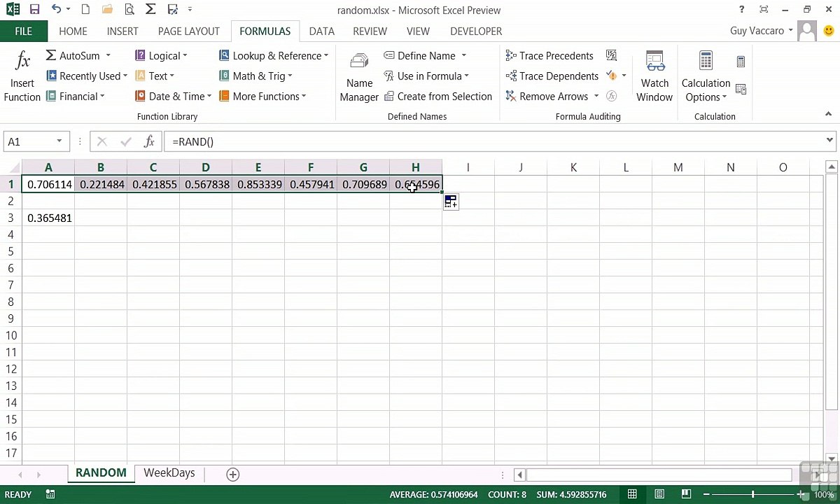Click Trace Dependents
This screenshot has width=840, height=504.
(x=552, y=76)
